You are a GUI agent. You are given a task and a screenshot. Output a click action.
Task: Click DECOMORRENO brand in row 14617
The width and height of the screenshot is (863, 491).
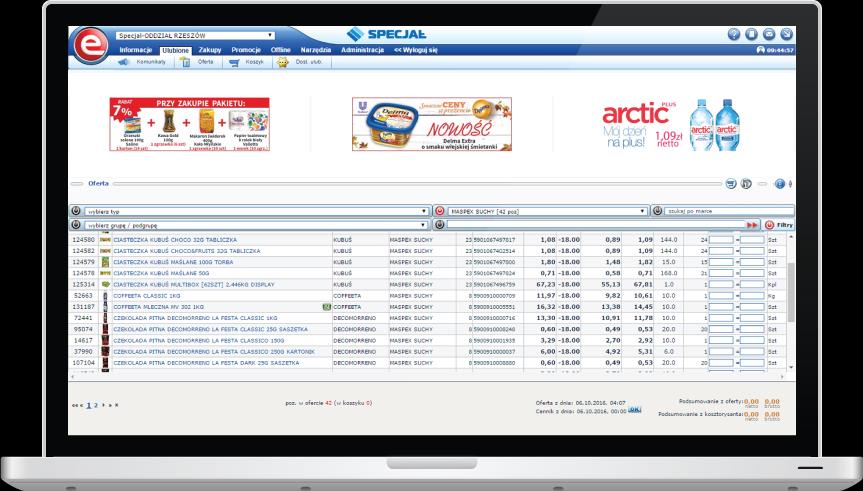354,341
